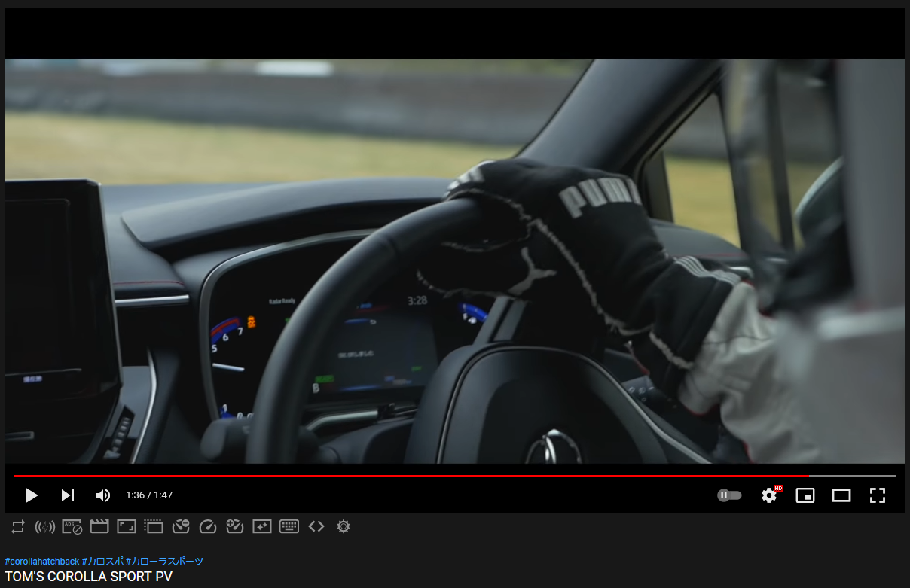Open the #カロスポ hashtag link
Screen dimensions: 910x588
(x=102, y=562)
